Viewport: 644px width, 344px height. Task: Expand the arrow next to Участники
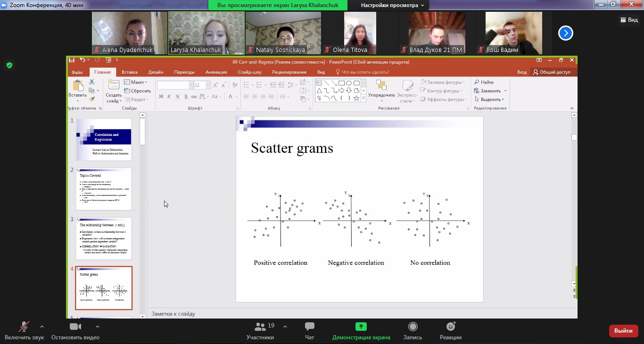[x=285, y=326]
